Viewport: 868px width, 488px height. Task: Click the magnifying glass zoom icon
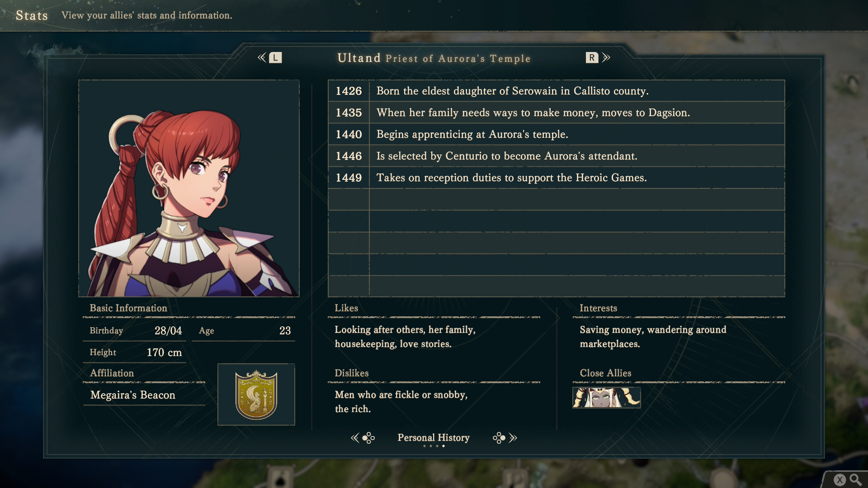pos(855,480)
